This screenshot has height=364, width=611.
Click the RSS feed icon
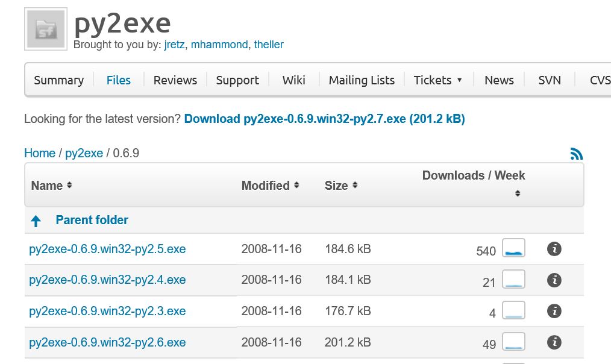click(x=576, y=154)
